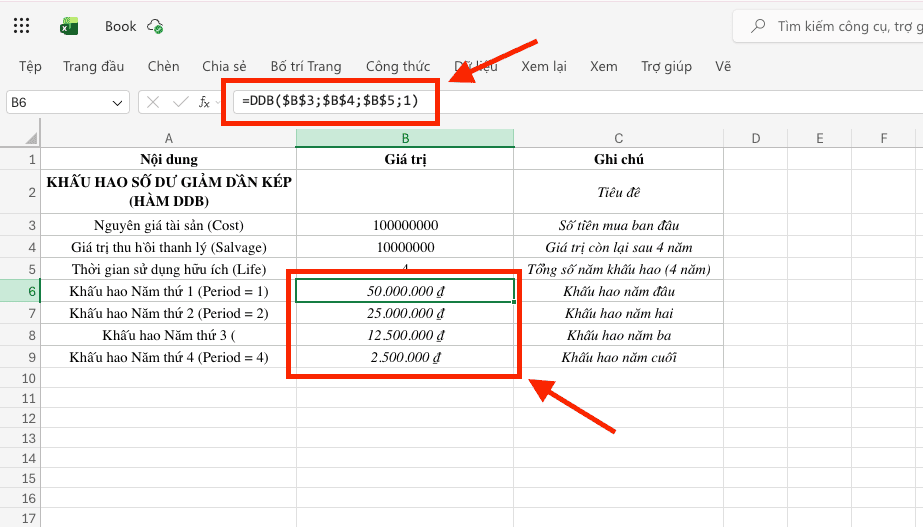Select row 6 header
The width and height of the screenshot is (923, 527).
pos(20,291)
